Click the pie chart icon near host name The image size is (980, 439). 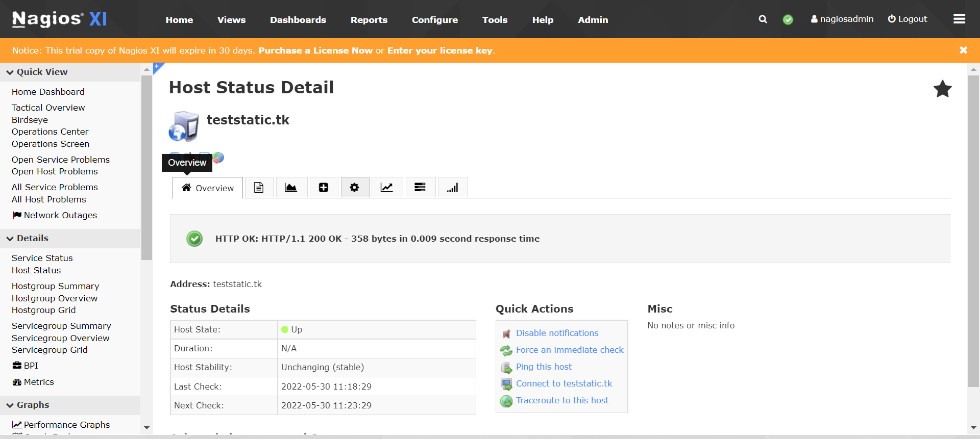(218, 158)
